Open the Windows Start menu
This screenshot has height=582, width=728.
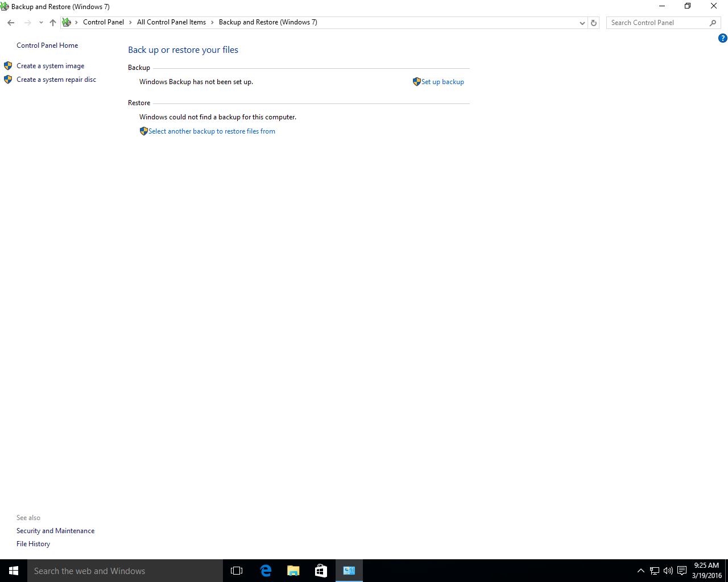tap(14, 571)
